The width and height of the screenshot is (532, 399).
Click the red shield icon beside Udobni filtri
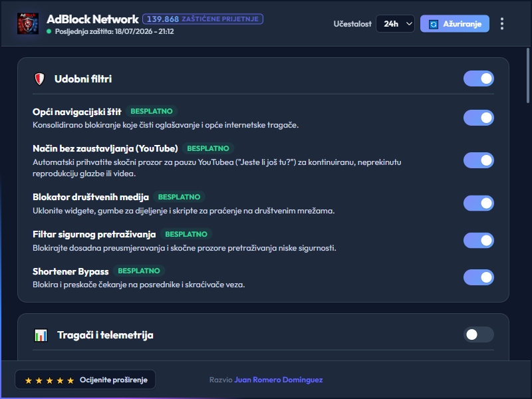coord(40,79)
